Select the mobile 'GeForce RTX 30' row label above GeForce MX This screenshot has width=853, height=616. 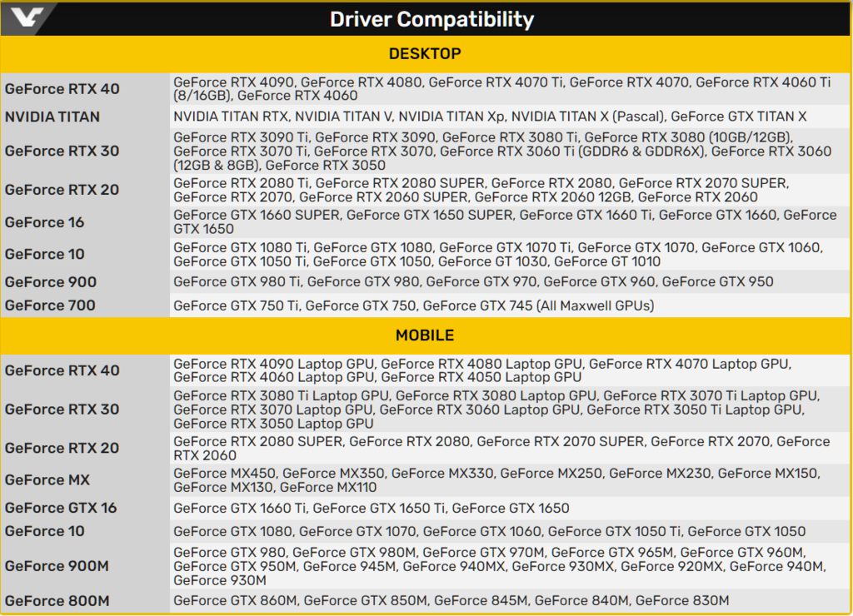tap(62, 410)
